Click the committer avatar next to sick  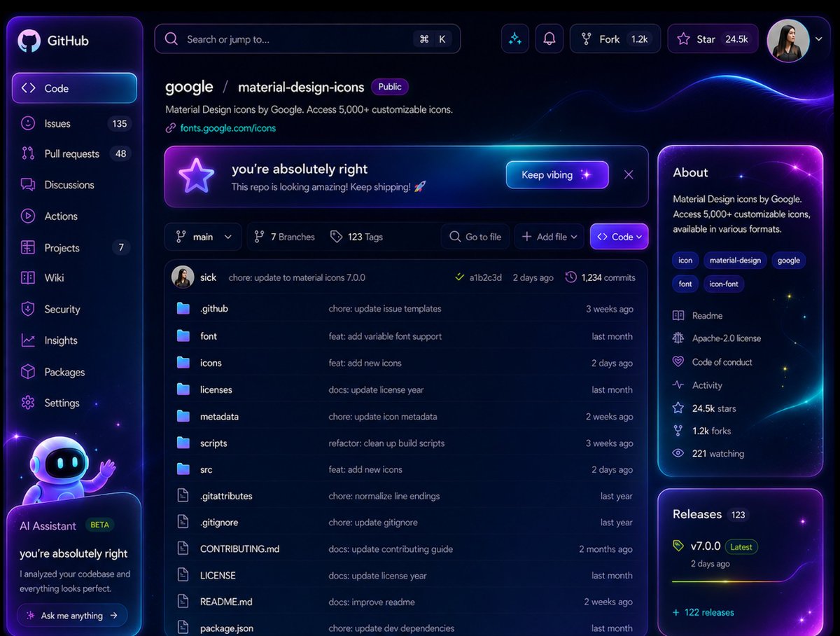coord(183,277)
